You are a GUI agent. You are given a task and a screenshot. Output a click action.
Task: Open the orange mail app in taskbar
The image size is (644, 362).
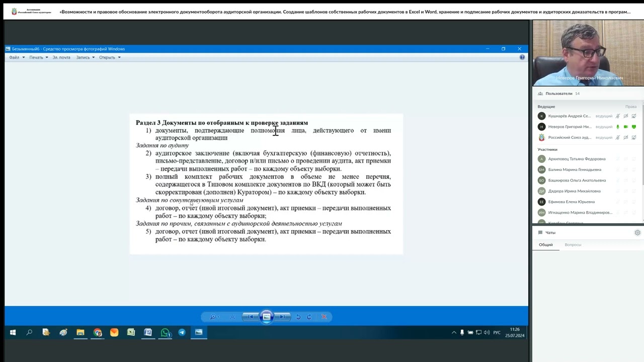[114, 332]
